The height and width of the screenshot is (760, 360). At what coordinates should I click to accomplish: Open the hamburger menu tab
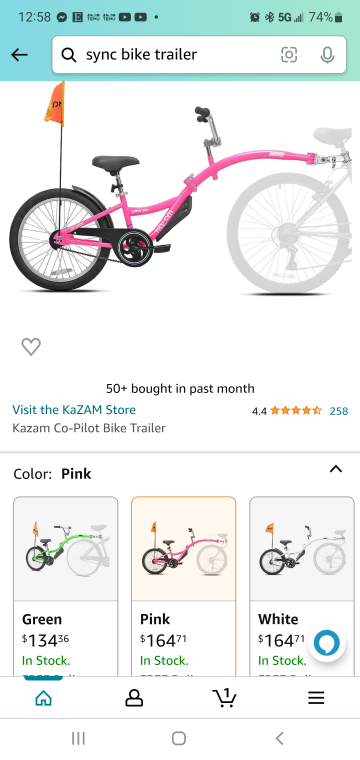click(x=316, y=697)
